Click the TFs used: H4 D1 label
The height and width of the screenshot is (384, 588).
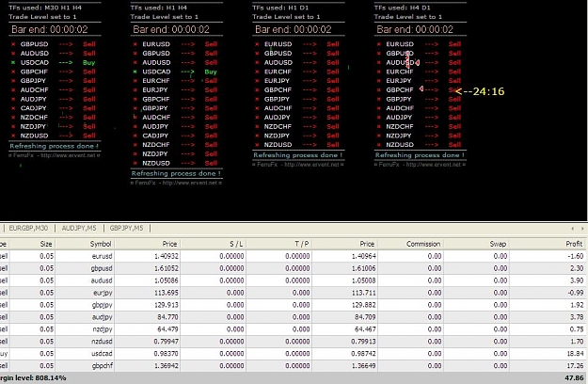403,8
